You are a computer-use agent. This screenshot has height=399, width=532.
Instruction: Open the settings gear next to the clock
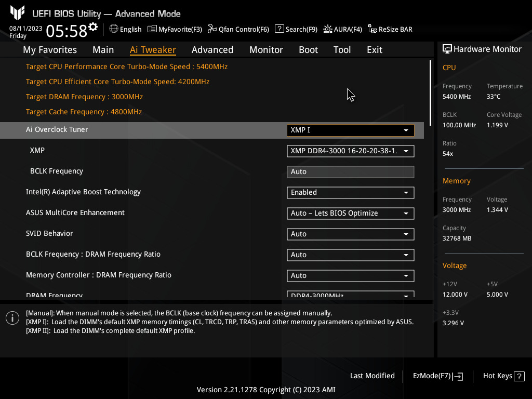pyautogui.click(x=93, y=27)
